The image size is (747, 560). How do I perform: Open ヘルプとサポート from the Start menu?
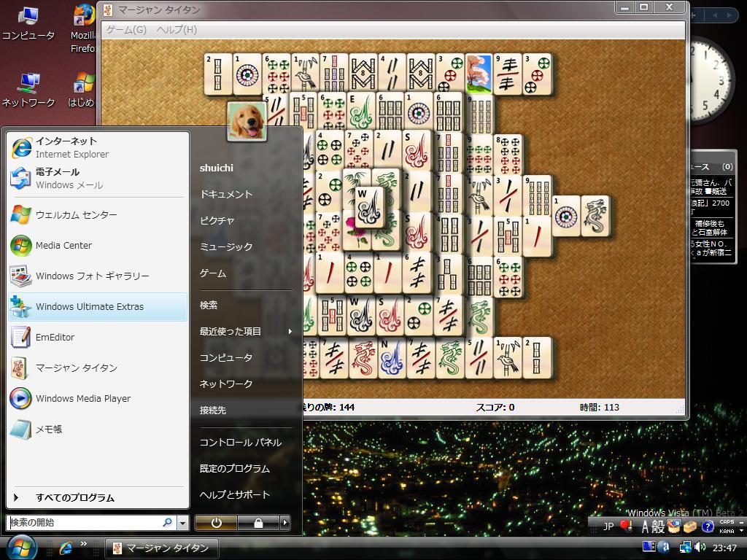point(234,495)
